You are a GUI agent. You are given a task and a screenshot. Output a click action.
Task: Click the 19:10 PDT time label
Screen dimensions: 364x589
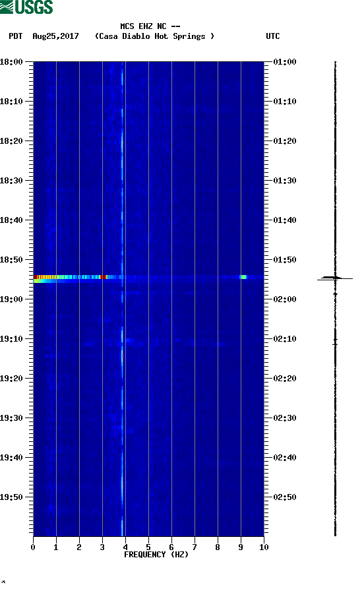point(11,339)
